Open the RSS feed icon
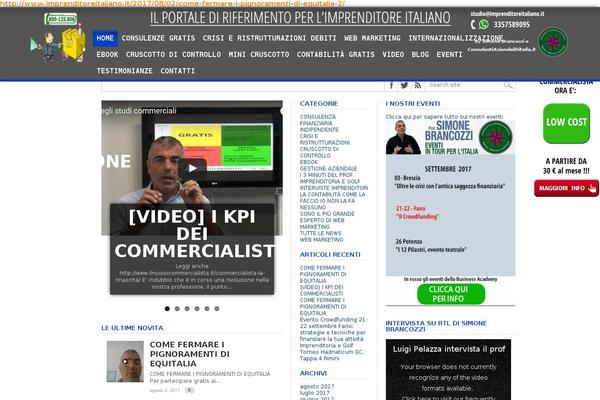600x400 pixels. click(417, 85)
